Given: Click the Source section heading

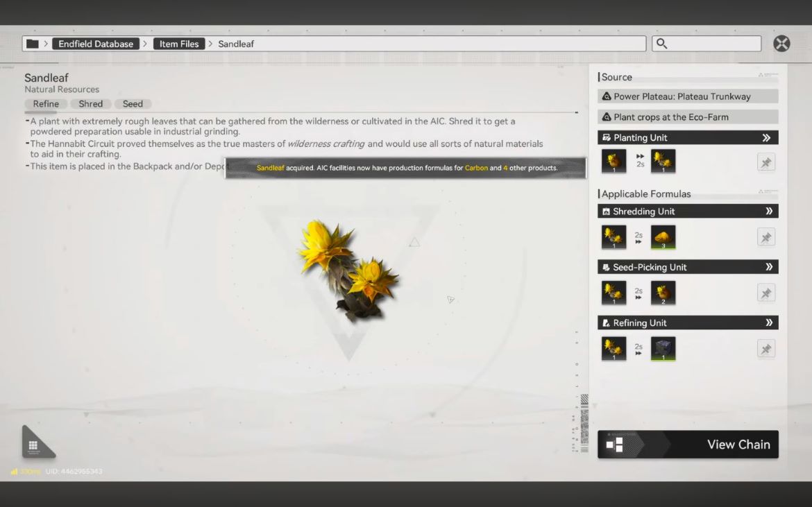Looking at the screenshot, I should tap(616, 77).
